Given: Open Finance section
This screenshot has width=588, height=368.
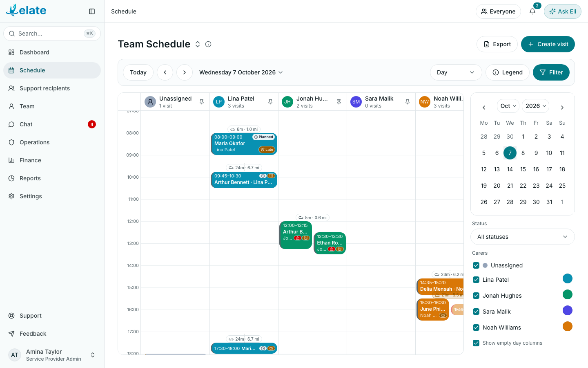Looking at the screenshot, I should (52, 160).
